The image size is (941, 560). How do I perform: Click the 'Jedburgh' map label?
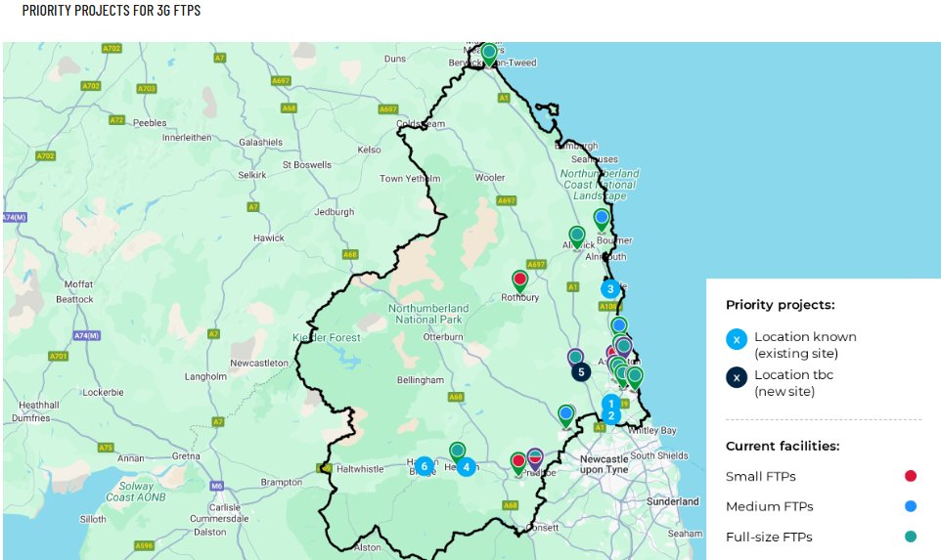pyautogui.click(x=335, y=212)
